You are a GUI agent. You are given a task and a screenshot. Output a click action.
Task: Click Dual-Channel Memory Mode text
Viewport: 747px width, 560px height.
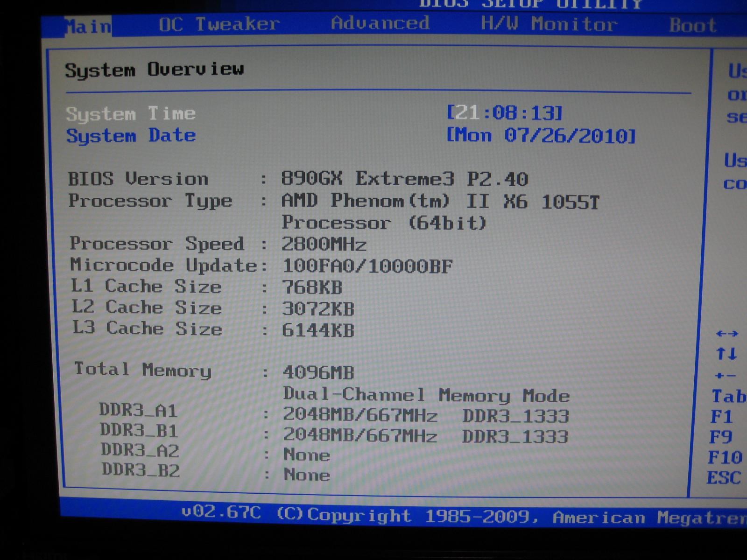[x=427, y=395]
